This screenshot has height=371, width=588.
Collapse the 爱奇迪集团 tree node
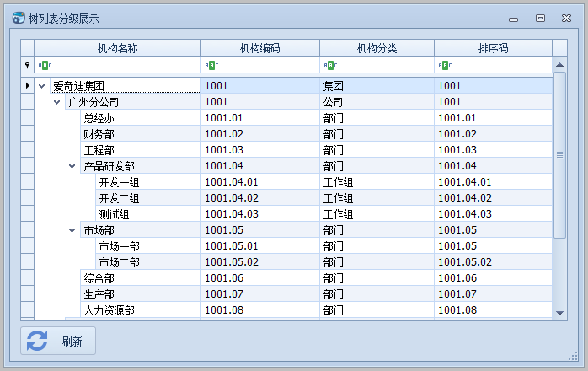[x=42, y=86]
